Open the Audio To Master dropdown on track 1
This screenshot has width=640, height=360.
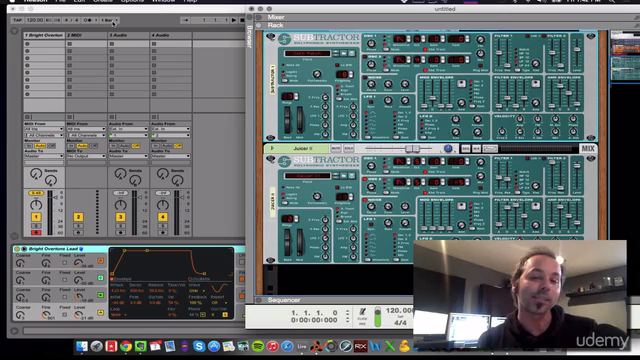pyautogui.click(x=44, y=156)
